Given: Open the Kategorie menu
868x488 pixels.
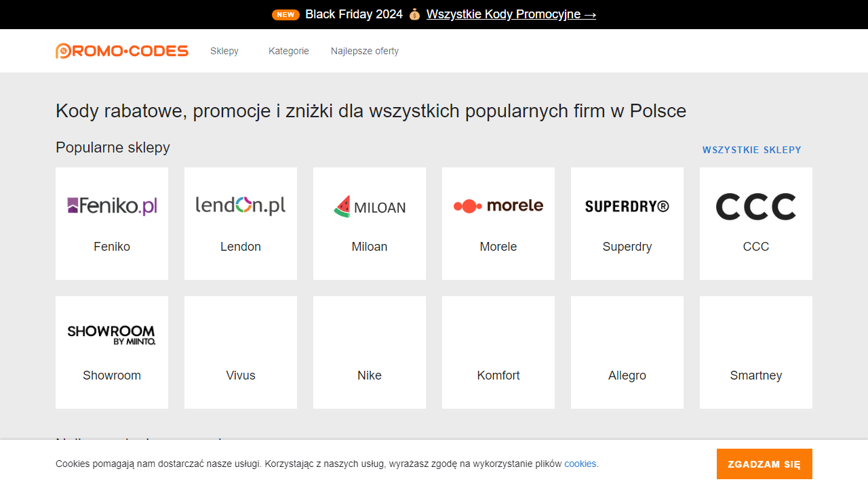Looking at the screenshot, I should [x=289, y=51].
